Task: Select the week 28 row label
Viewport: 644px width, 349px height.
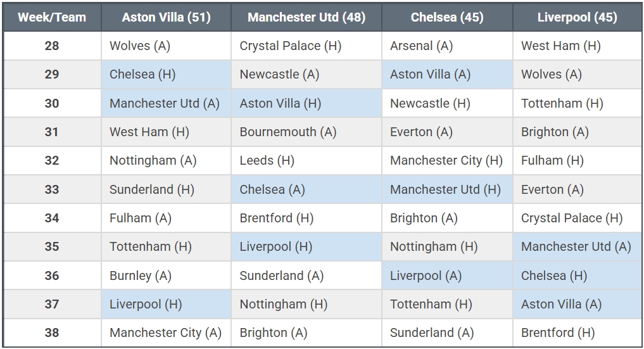Action: [52, 46]
